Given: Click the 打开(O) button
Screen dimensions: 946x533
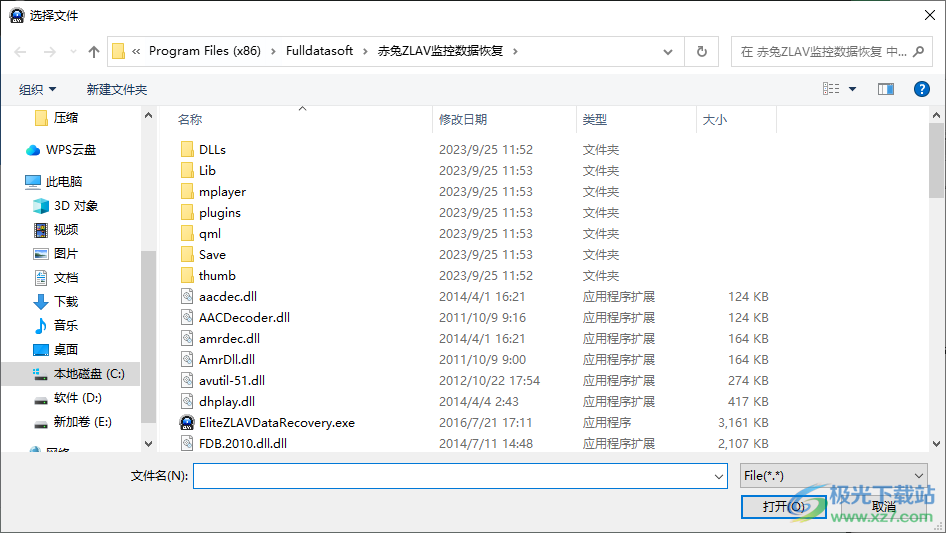Looking at the screenshot, I should 784,506.
